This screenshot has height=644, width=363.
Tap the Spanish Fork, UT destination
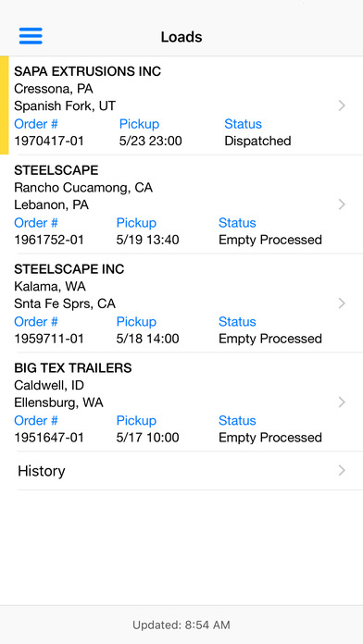click(65, 106)
